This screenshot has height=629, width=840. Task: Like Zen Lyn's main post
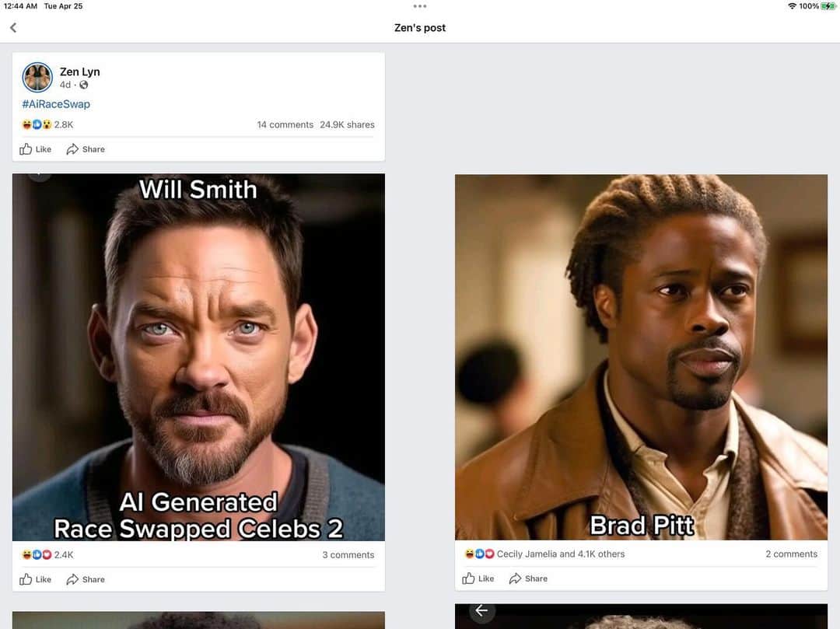point(35,149)
